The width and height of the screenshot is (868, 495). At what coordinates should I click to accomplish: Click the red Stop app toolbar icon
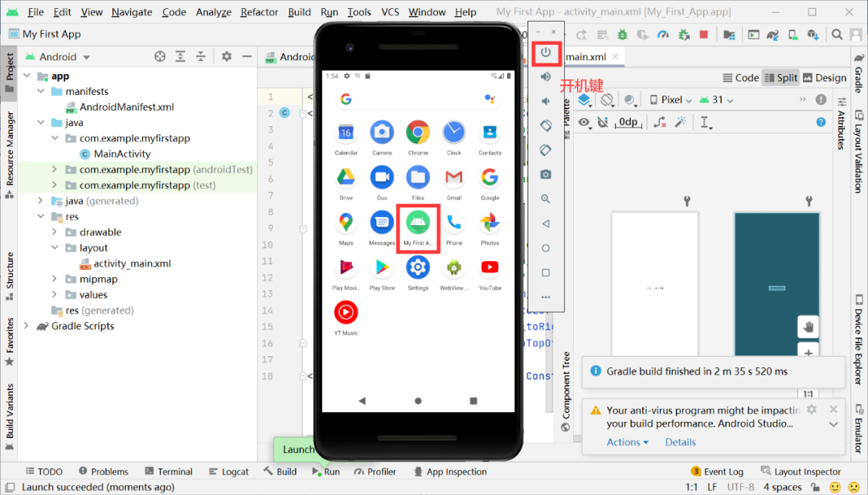click(704, 35)
